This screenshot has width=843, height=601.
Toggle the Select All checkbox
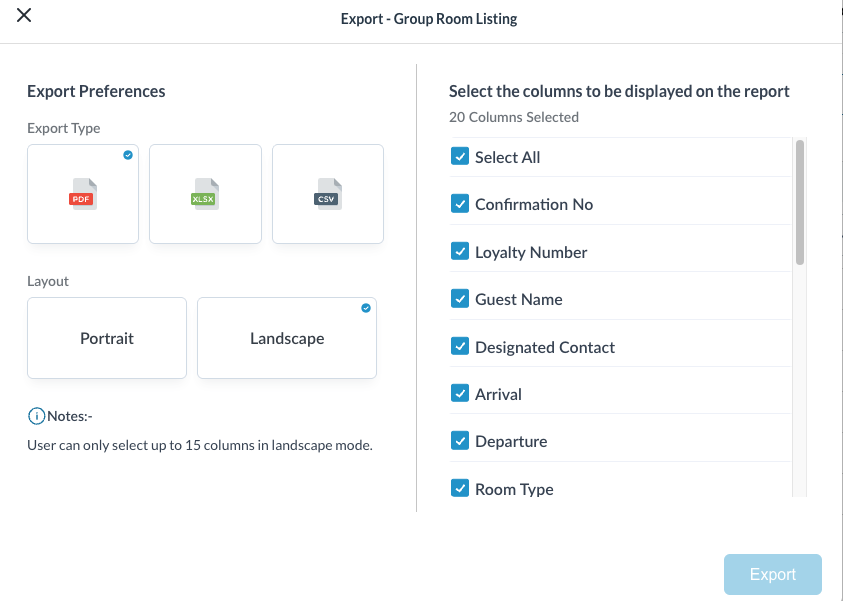coord(460,157)
